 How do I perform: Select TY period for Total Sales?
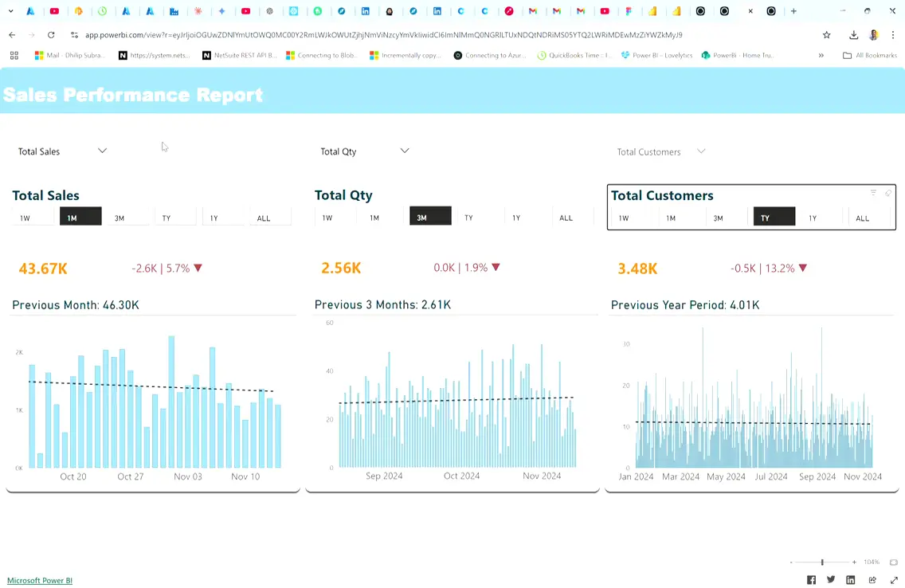[175, 218]
